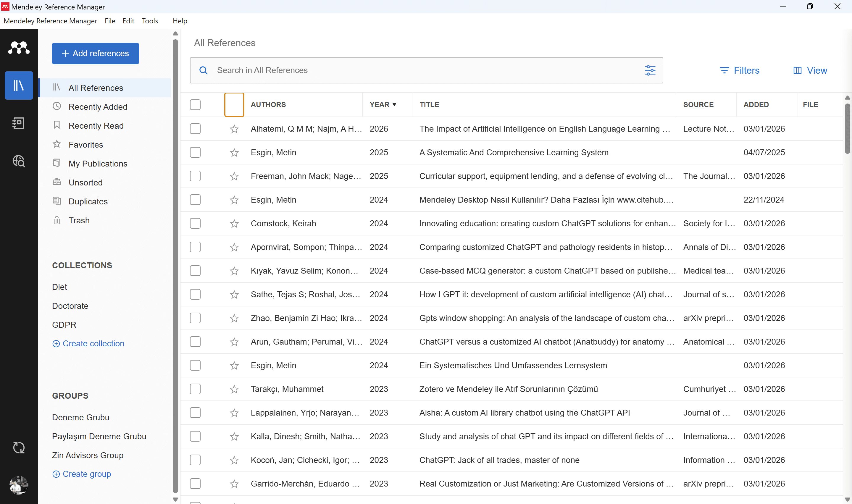The width and height of the screenshot is (852, 504).
Task: Click the sidebar scroll down arrow
Action: click(x=175, y=500)
